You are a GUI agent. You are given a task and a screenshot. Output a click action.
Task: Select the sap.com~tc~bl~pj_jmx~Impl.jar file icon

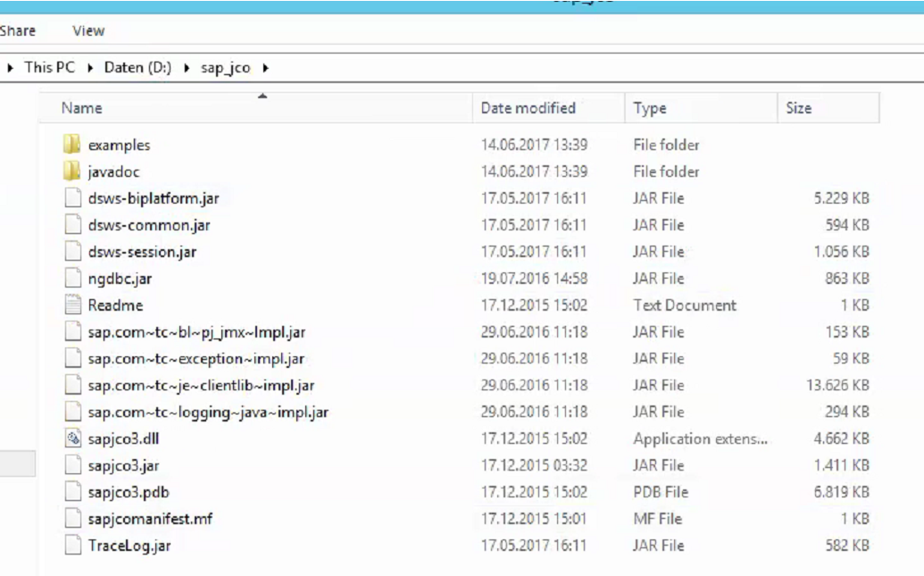point(72,331)
